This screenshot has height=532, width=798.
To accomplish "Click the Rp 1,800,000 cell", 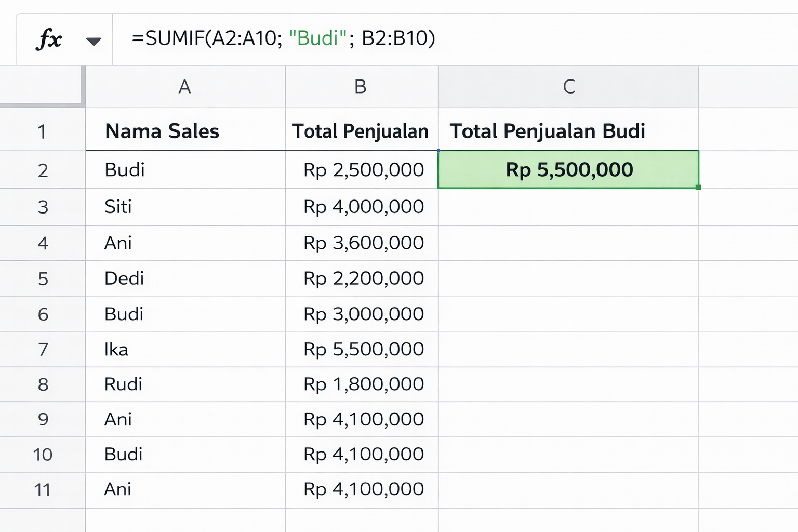I will point(363,384).
